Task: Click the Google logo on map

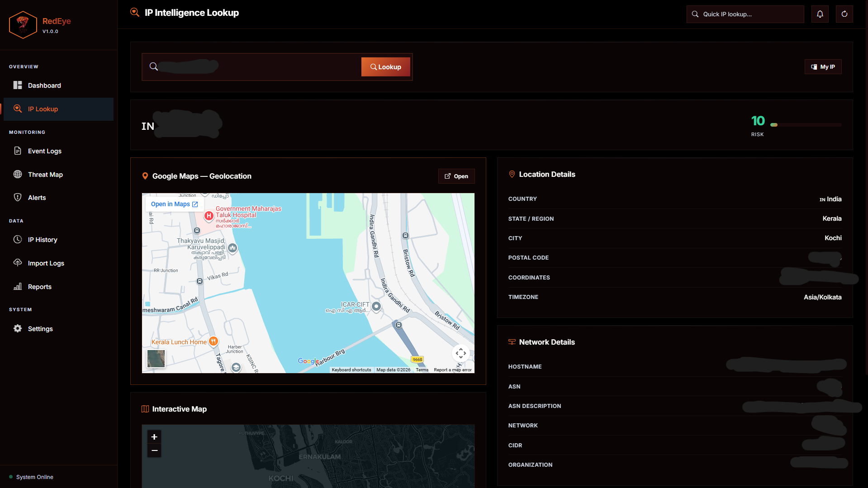Action: (x=308, y=361)
